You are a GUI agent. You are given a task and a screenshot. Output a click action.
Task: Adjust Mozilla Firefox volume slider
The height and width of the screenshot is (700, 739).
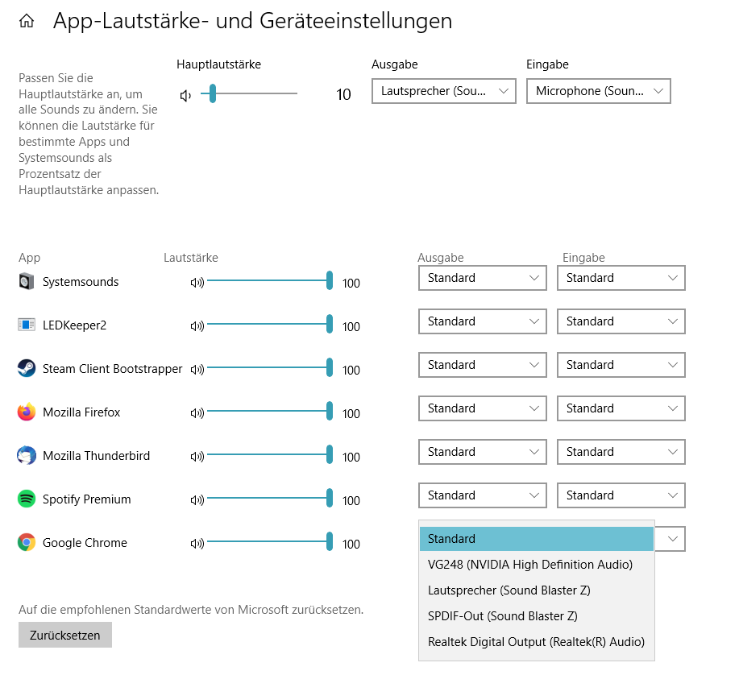pyautogui.click(x=270, y=411)
